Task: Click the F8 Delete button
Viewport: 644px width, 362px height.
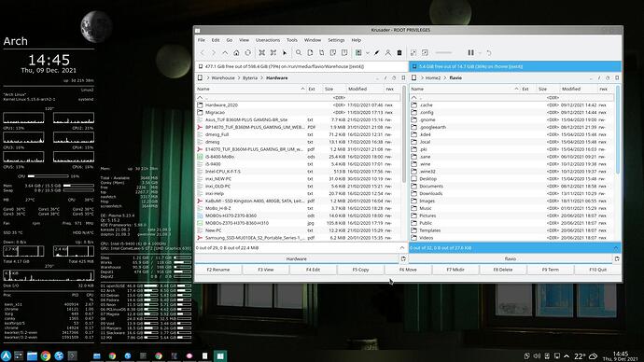Action: tap(503, 270)
